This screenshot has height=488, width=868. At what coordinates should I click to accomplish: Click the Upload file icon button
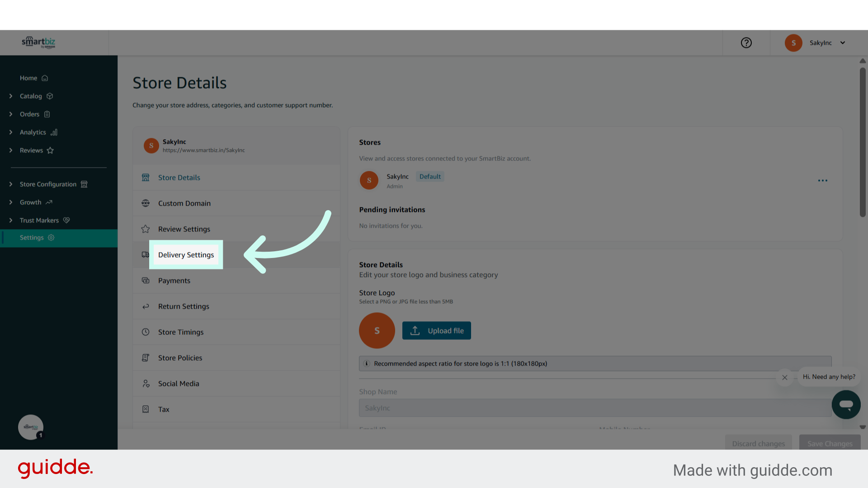(x=415, y=330)
